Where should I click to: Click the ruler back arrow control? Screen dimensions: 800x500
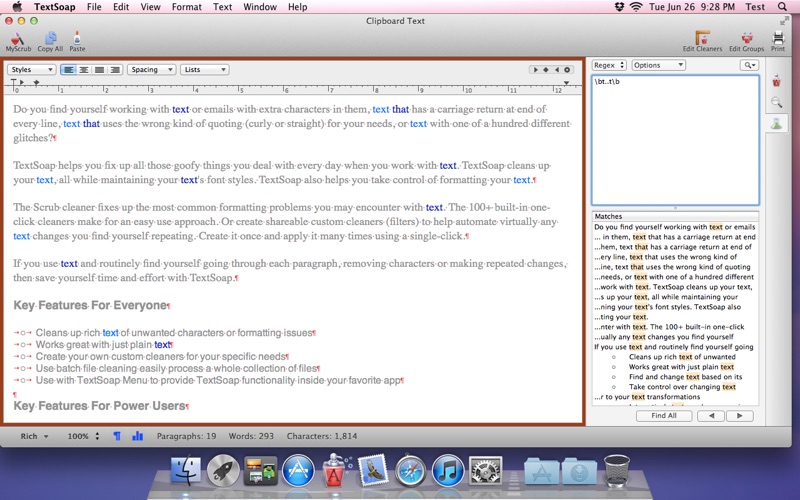pyautogui.click(x=557, y=70)
